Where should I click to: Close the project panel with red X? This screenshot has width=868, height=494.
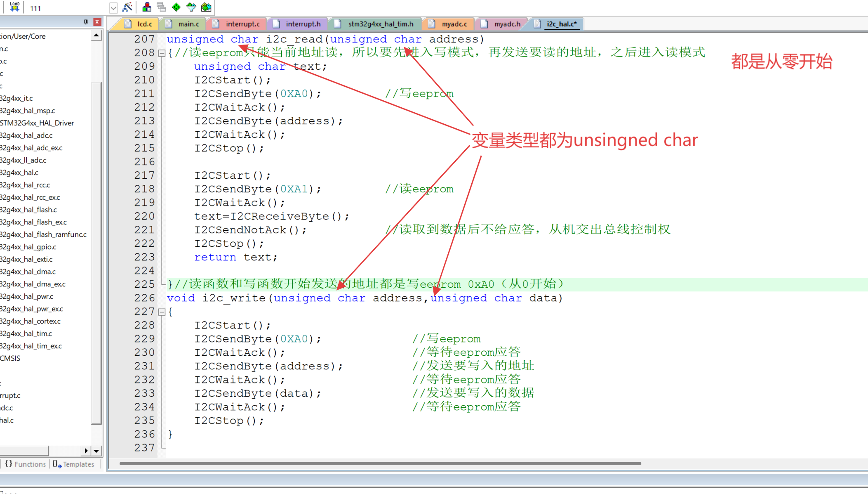click(97, 22)
